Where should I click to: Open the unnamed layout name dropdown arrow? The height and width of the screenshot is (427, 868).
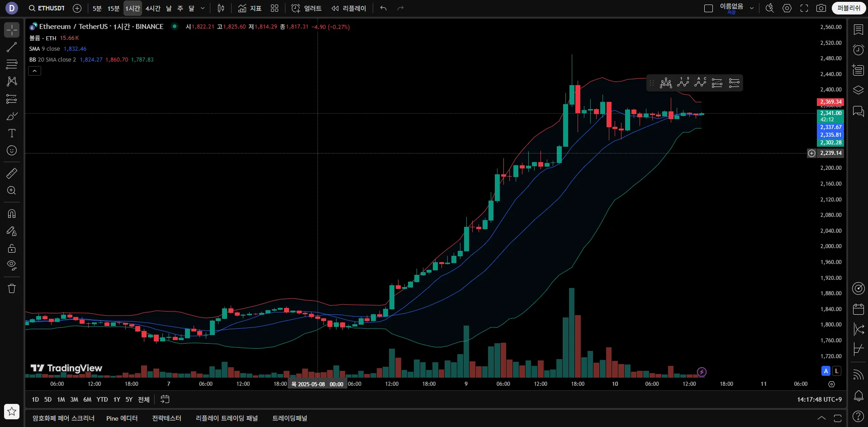tap(752, 8)
